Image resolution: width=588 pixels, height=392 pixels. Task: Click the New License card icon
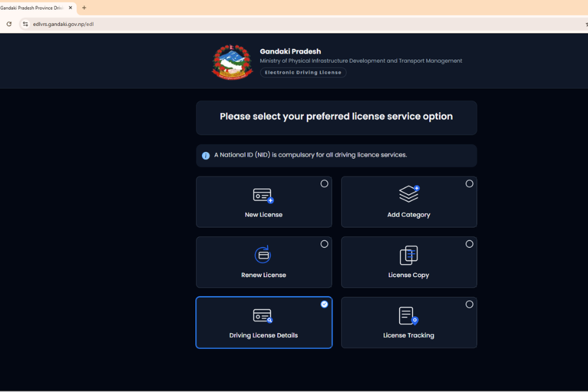[263, 196]
